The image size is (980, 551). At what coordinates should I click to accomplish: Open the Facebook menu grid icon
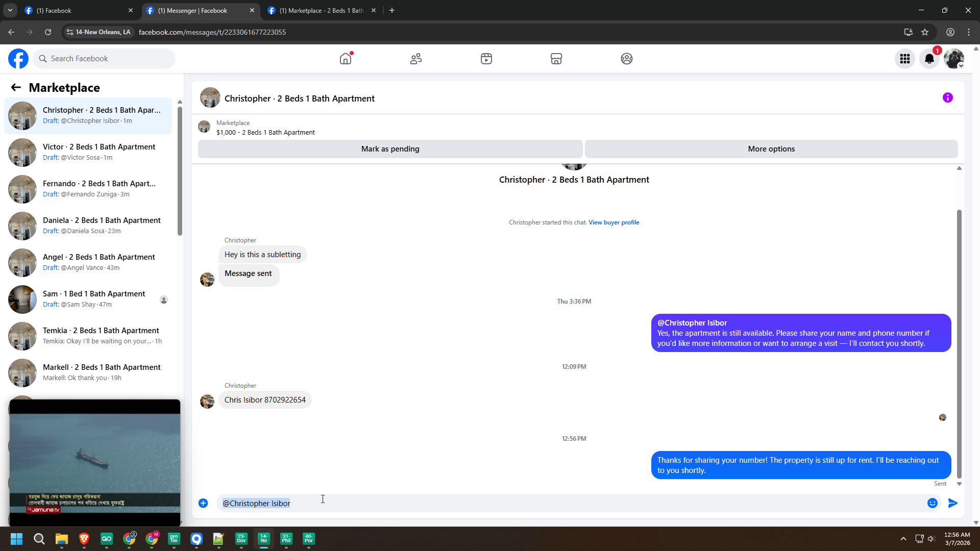pos(905,59)
